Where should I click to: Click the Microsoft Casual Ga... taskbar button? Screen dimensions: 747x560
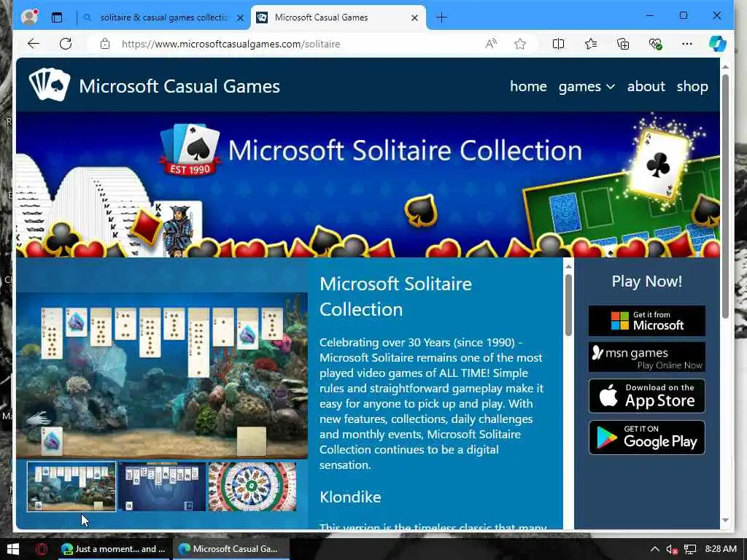231,549
